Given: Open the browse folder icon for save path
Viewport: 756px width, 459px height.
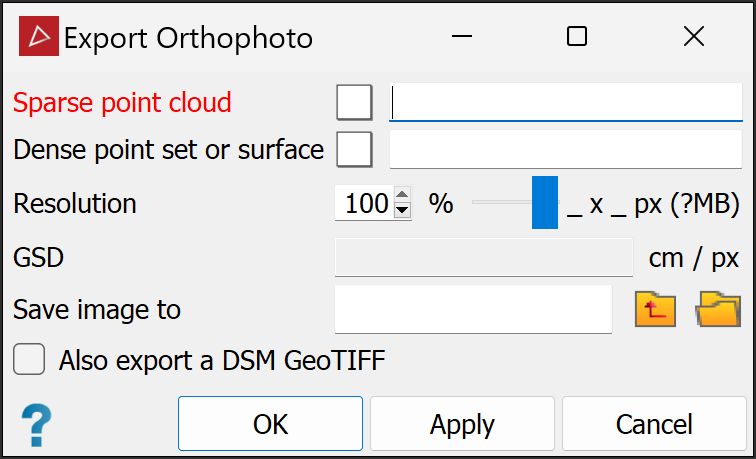Looking at the screenshot, I should point(719,309).
